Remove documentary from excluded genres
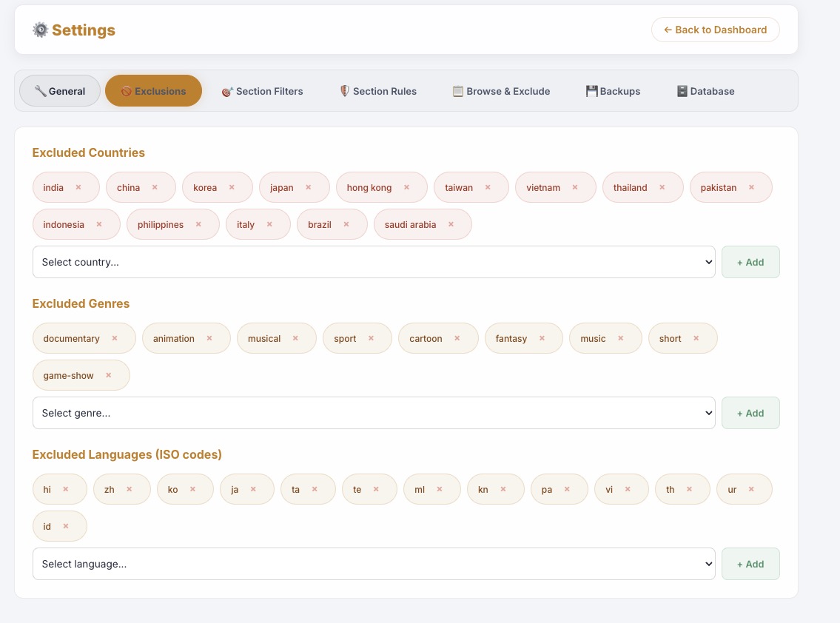The height and width of the screenshot is (623, 840). click(115, 339)
